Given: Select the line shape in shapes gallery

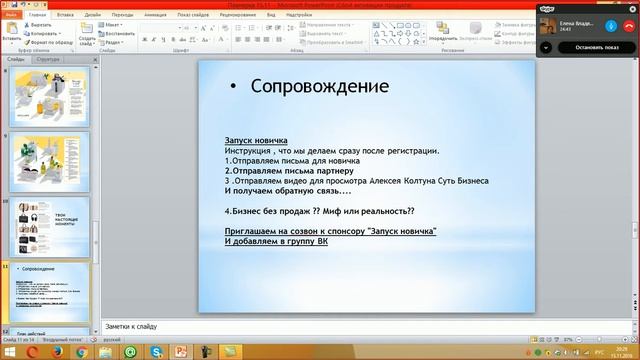Looking at the screenshot, I should tap(384, 26).
